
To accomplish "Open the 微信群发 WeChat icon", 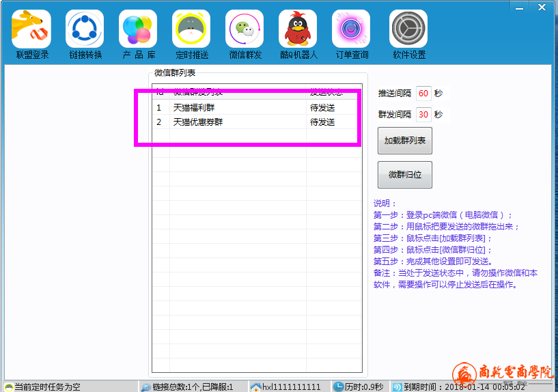I will (245, 29).
